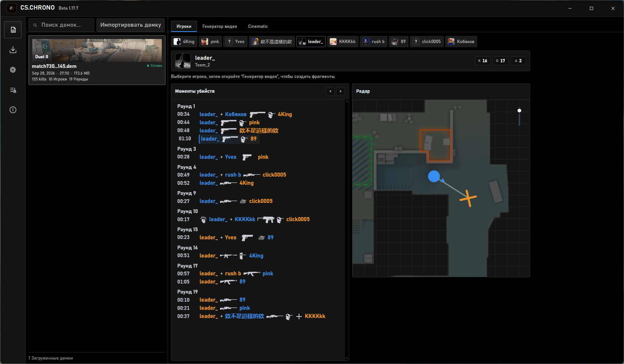Click the Импортировать демку button

click(131, 25)
